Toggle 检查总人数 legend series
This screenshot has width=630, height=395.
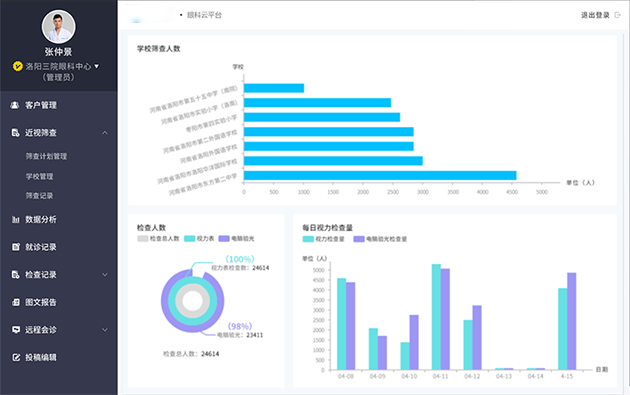(158, 239)
